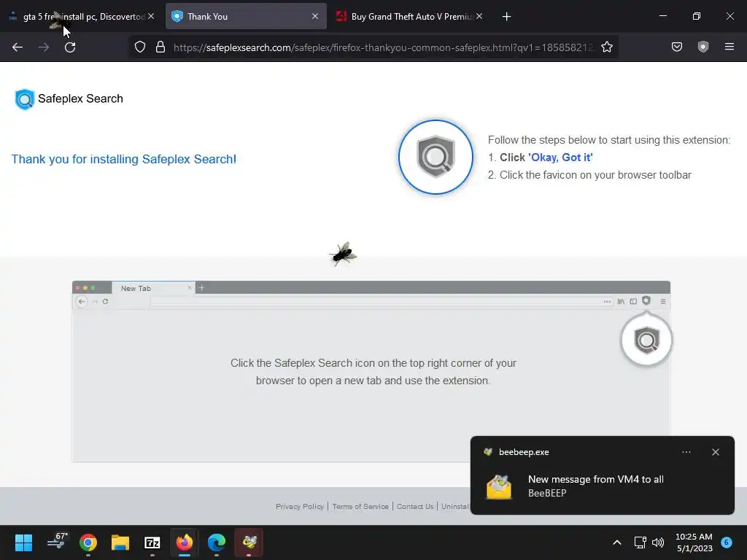Viewport: 747px width, 560px height.
Task: Click the envelope icon in BeeBEEP notification
Action: coord(499,486)
